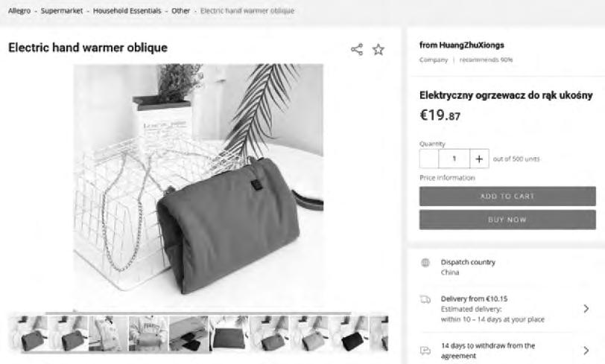Click the BUY NOW button
This screenshot has width=605, height=364.
click(507, 220)
